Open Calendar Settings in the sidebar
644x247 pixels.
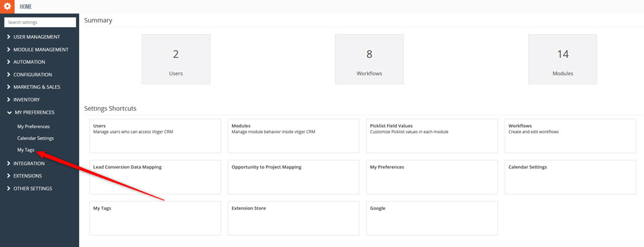tap(35, 138)
